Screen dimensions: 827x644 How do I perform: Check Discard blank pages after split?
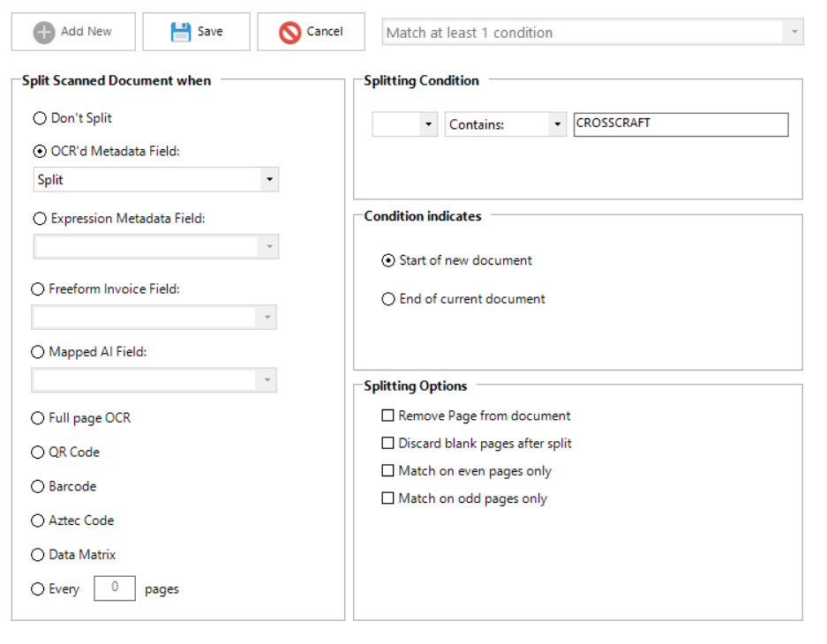coord(387,444)
